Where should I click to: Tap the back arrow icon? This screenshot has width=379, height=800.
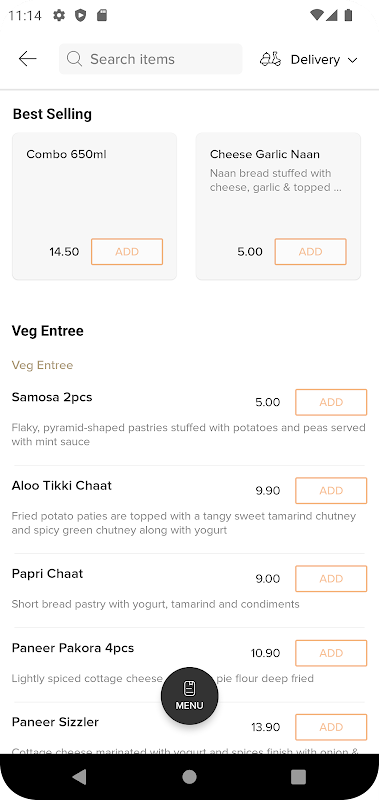28,59
